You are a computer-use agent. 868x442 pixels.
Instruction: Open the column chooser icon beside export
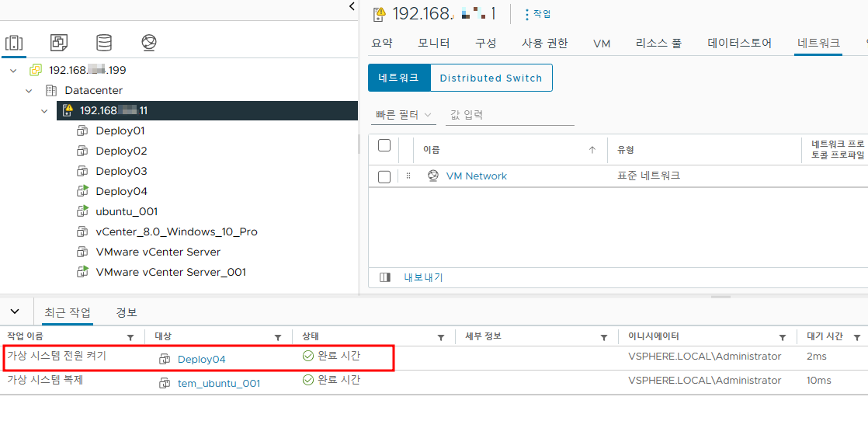click(x=385, y=277)
